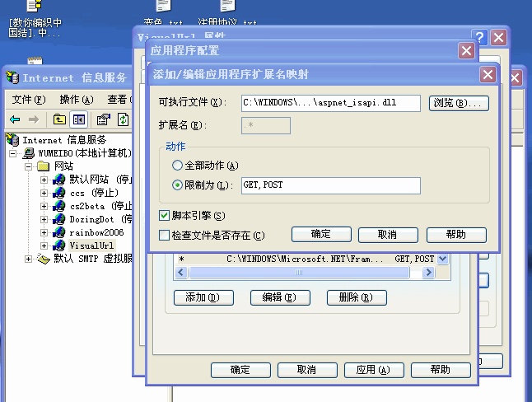Open the 查看 menu
Screen dimensions: 532x402
click(119, 100)
